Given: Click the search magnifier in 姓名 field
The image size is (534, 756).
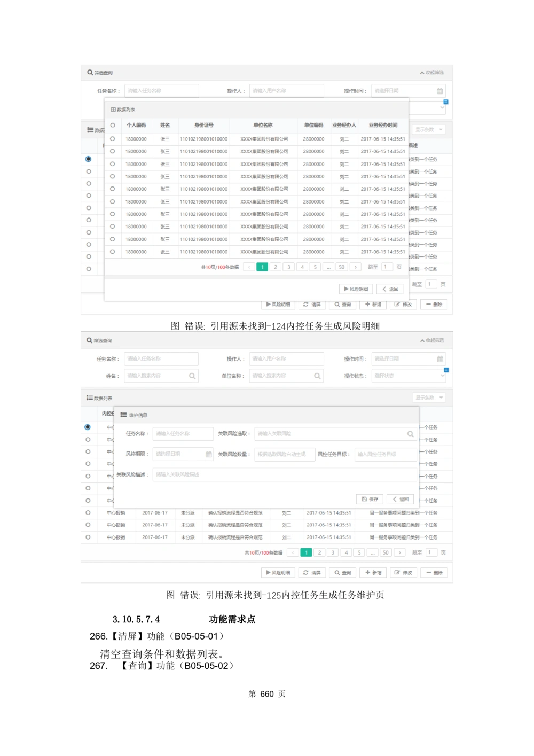Looking at the screenshot, I should tap(192, 376).
